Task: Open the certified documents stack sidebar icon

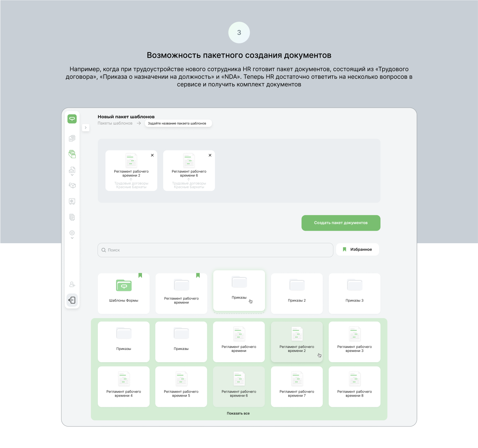Action: point(72,217)
